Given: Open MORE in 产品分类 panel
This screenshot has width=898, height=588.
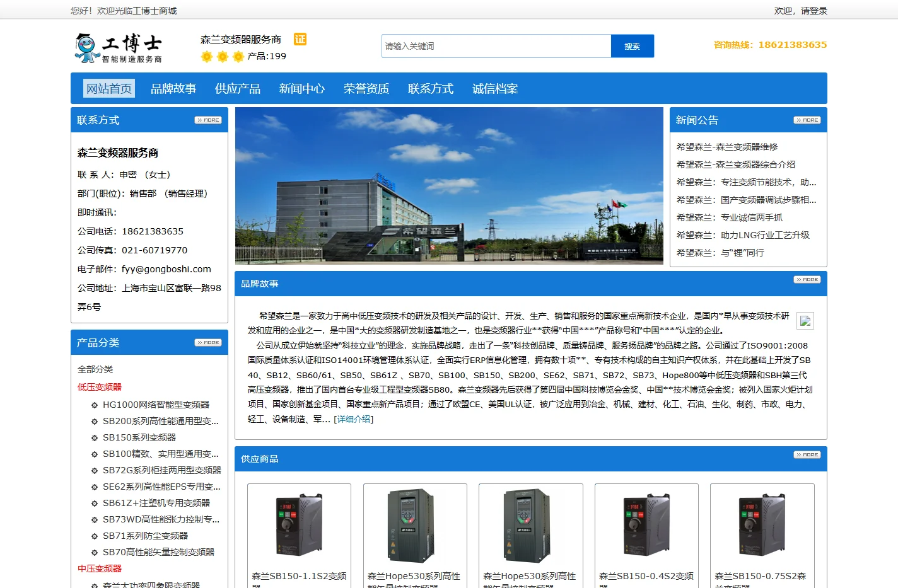Looking at the screenshot, I should [x=208, y=342].
